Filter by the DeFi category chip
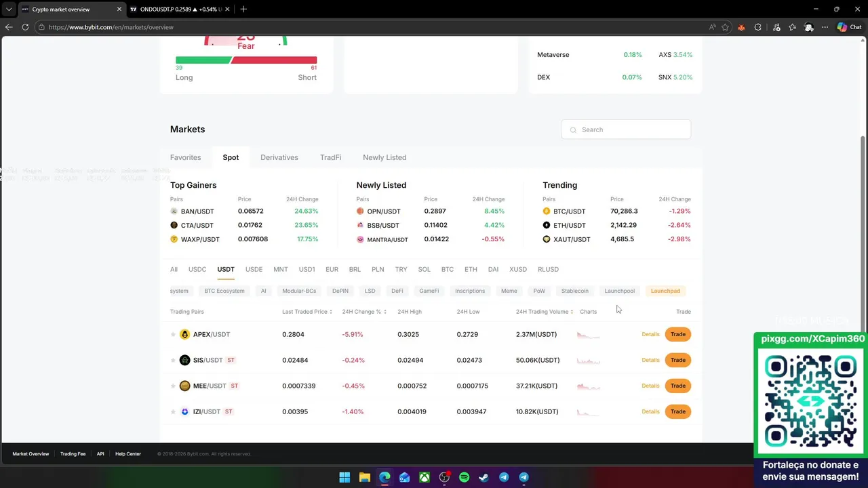Image resolution: width=868 pixels, height=488 pixels. (397, 291)
